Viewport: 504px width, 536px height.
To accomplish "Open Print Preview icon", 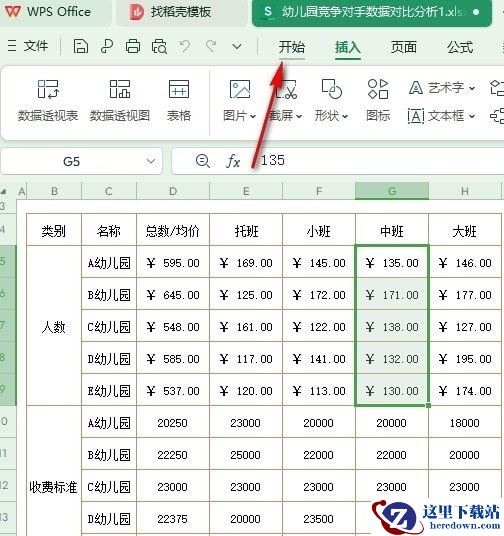I will click(159, 46).
